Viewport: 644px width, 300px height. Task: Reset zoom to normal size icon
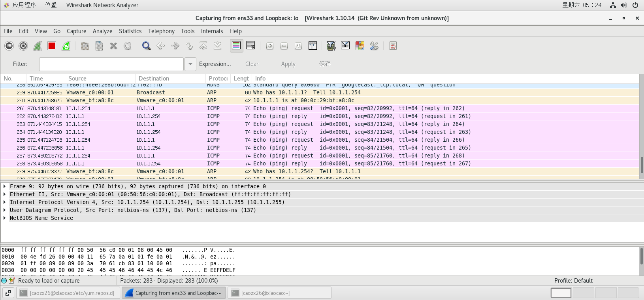tap(298, 46)
